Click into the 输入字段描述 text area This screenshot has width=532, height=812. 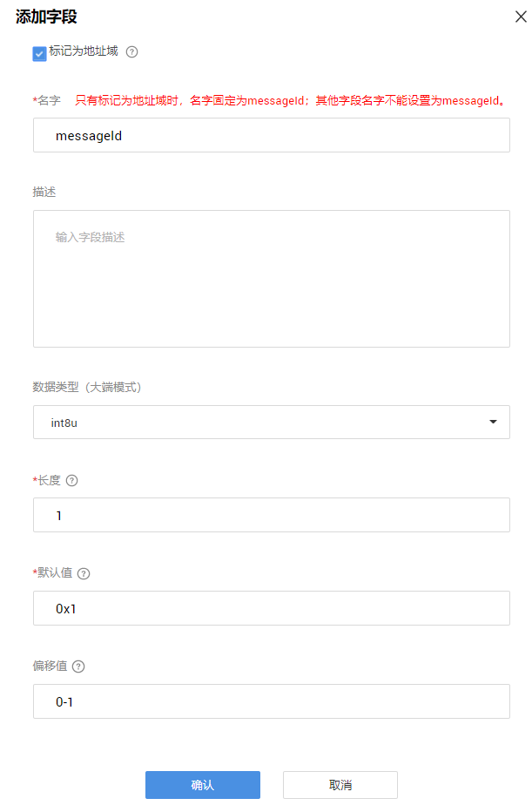click(x=271, y=279)
